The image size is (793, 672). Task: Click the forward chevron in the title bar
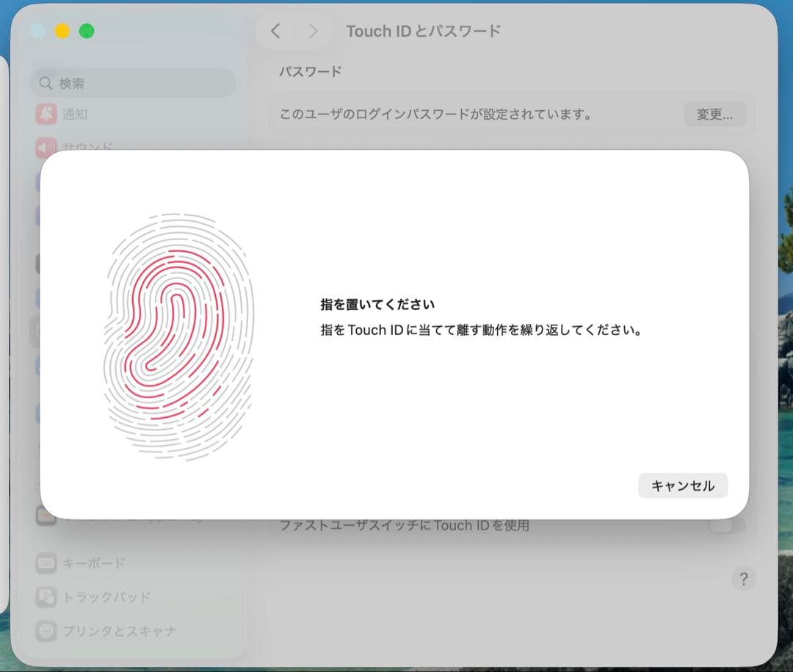click(313, 32)
